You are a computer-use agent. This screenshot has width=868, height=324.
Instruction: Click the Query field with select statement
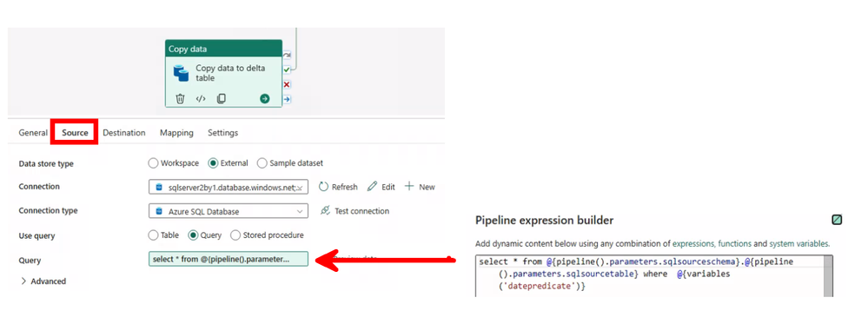tap(228, 259)
